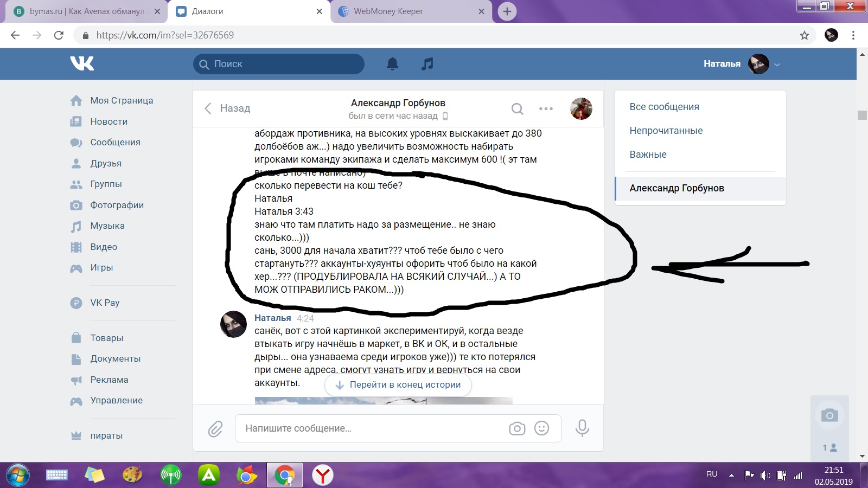This screenshot has height=488, width=868.
Task: Go back using the Назад button
Action: click(227, 108)
